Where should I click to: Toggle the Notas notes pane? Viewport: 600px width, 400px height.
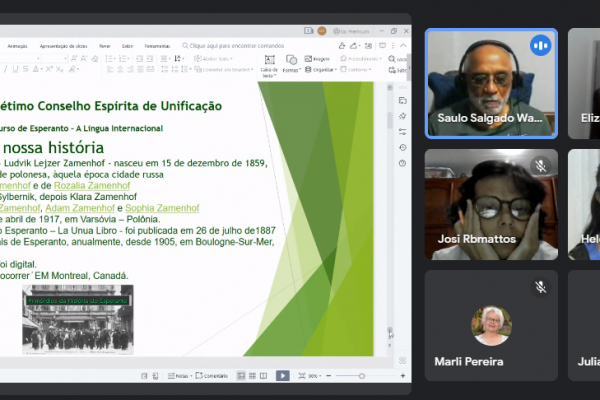coord(179,375)
